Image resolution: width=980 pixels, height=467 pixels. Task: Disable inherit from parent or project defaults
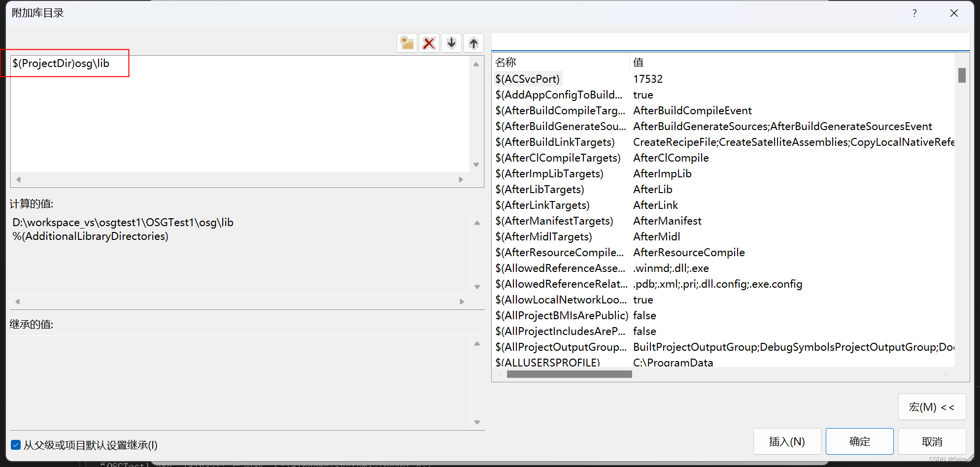coord(16,445)
